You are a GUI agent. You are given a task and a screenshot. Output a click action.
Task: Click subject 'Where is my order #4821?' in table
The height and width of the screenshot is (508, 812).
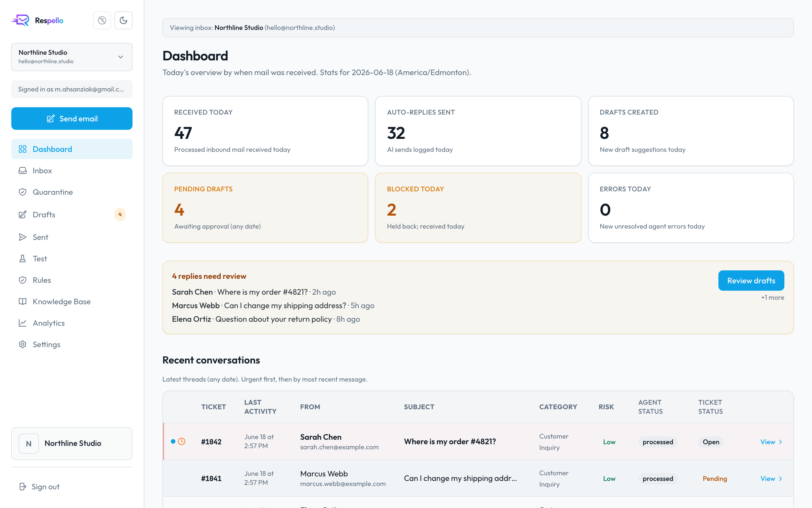(x=450, y=441)
